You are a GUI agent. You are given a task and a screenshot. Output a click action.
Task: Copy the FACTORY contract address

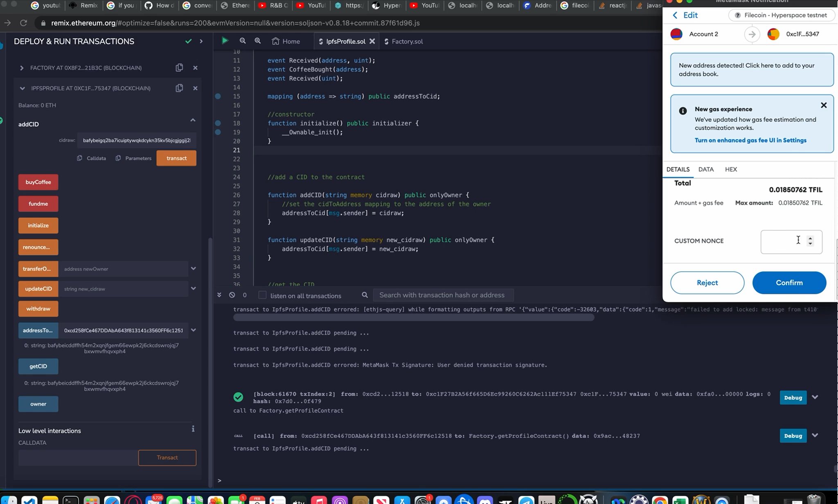(x=179, y=67)
